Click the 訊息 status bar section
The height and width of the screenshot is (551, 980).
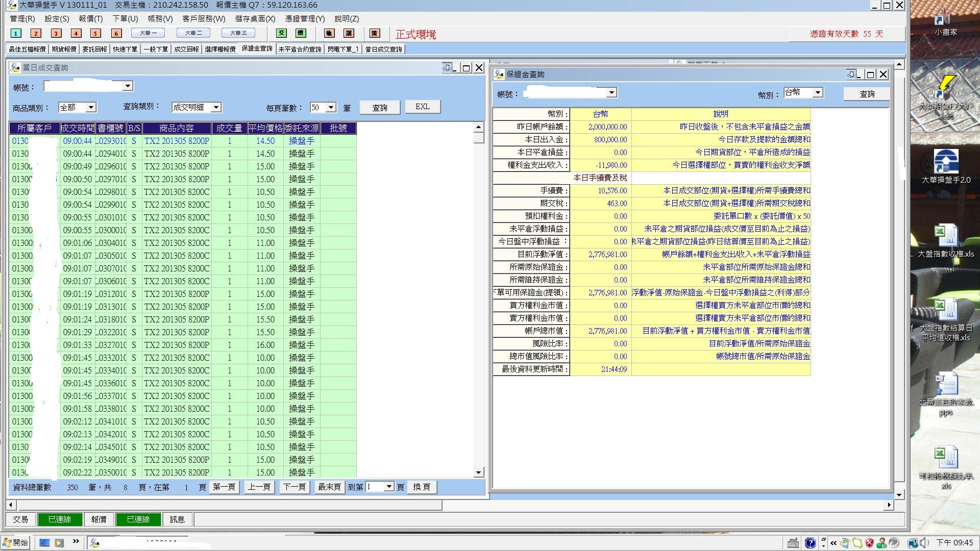click(x=177, y=519)
